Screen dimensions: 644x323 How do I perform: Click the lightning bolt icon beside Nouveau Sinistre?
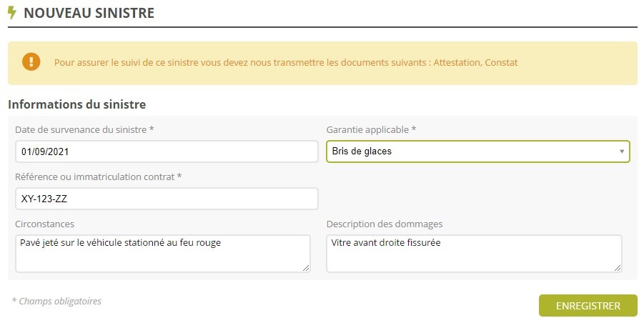point(12,13)
